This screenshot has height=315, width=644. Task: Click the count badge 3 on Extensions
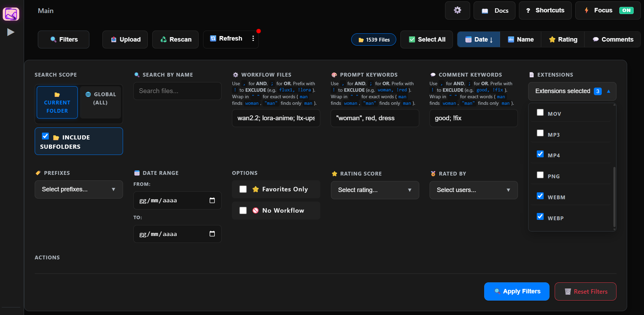point(598,91)
